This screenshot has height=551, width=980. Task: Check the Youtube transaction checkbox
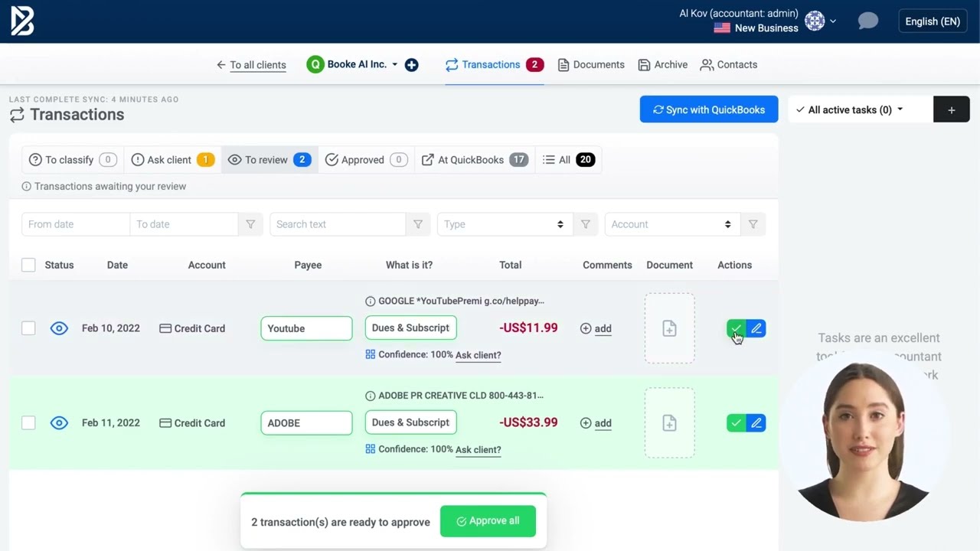pyautogui.click(x=28, y=328)
